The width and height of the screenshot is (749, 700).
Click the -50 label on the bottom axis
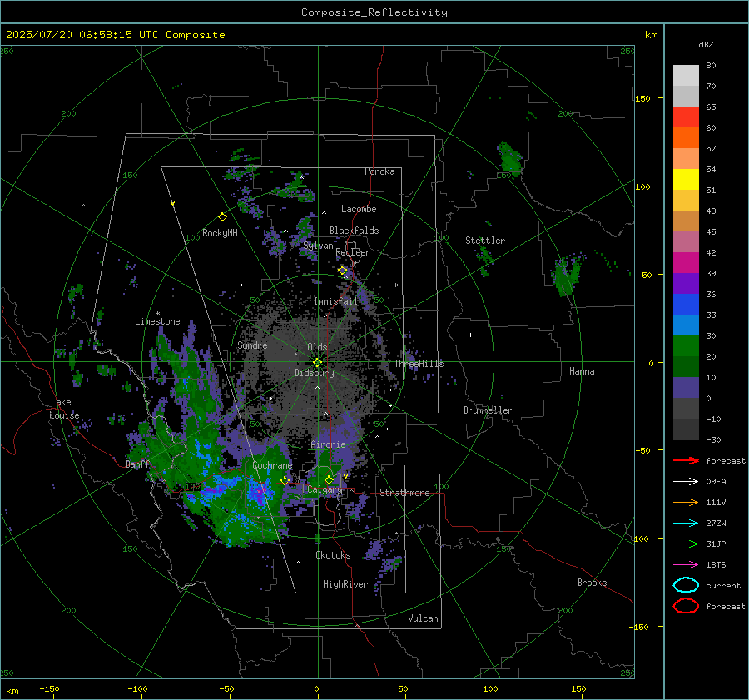(x=226, y=689)
